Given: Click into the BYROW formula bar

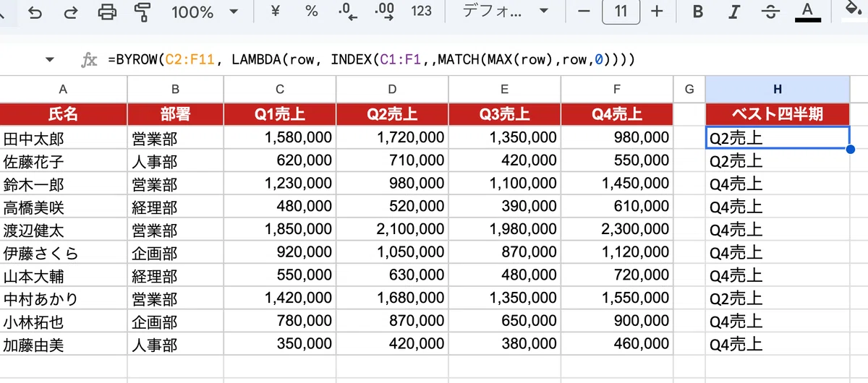Looking at the screenshot, I should point(371,60).
